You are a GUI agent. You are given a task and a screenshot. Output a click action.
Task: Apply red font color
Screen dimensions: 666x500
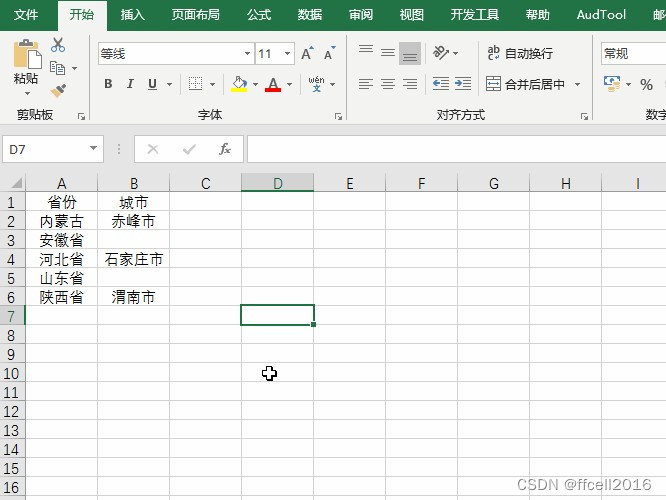point(273,84)
